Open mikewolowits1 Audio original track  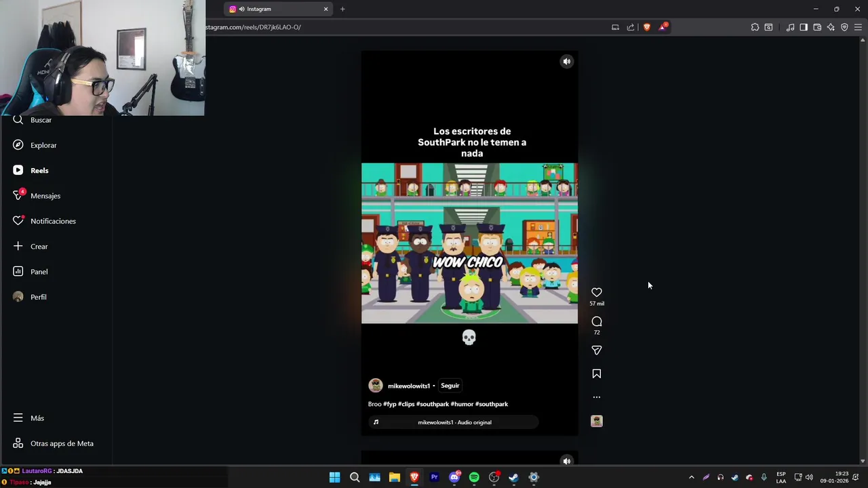454,422
